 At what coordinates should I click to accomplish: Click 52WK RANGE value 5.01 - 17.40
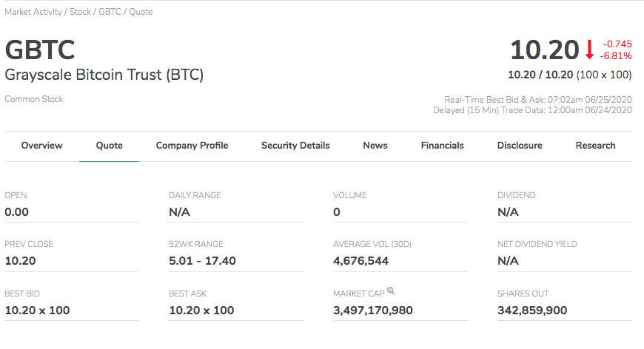pyautogui.click(x=203, y=261)
